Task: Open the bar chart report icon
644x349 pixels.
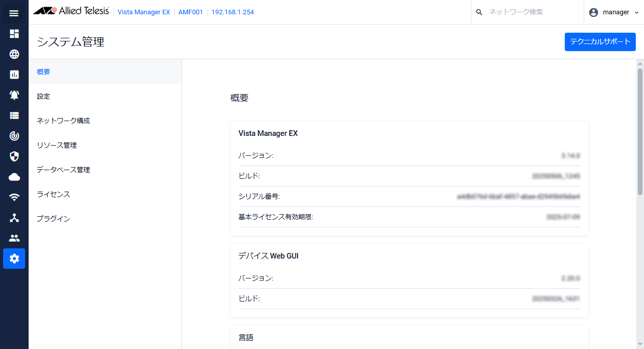Action: click(14, 75)
